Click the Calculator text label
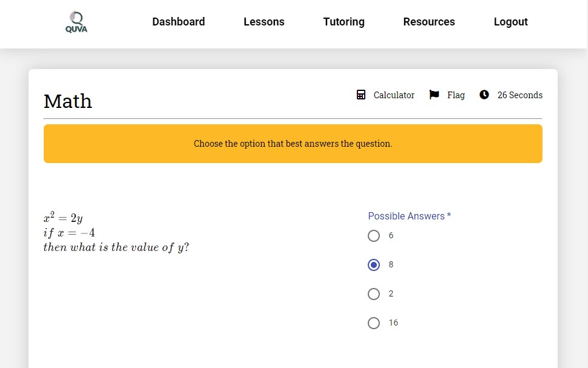The image size is (588, 368). (x=394, y=95)
